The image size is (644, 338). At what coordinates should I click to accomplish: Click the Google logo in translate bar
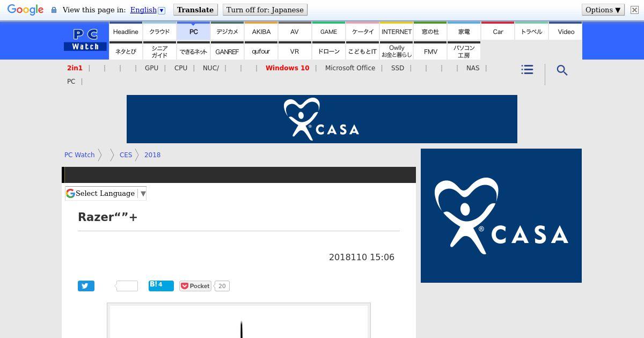(25, 10)
